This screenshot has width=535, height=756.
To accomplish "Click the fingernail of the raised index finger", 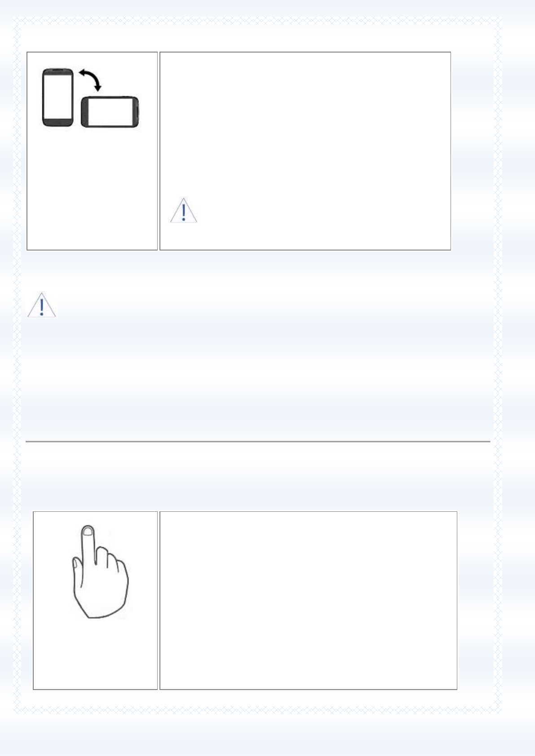I will point(88,532).
